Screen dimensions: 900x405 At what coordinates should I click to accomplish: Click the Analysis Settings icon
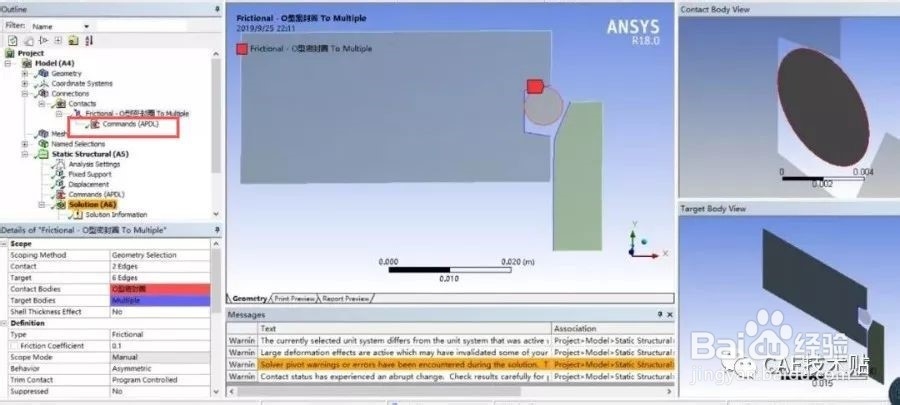coord(59,165)
